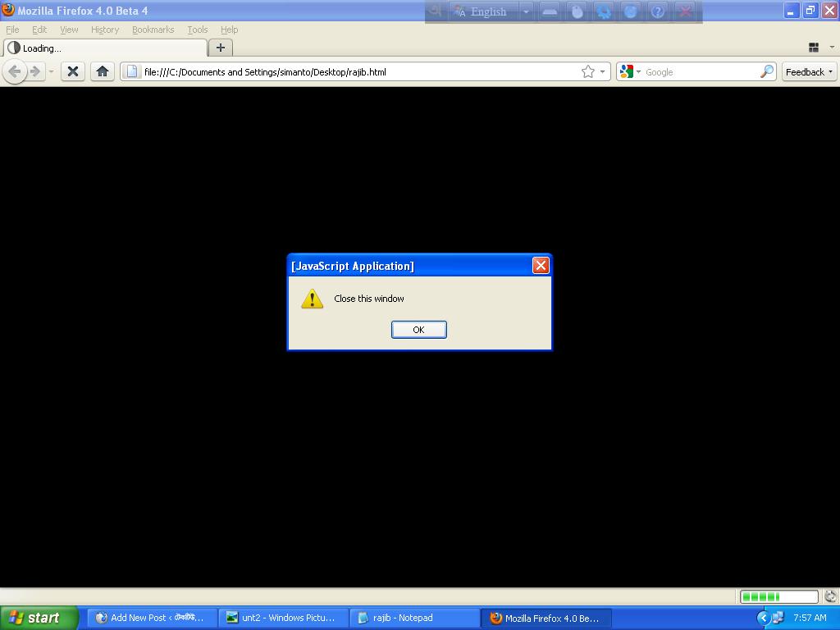The height and width of the screenshot is (630, 840).
Task: Open the Bookmarks menu
Action: click(153, 30)
